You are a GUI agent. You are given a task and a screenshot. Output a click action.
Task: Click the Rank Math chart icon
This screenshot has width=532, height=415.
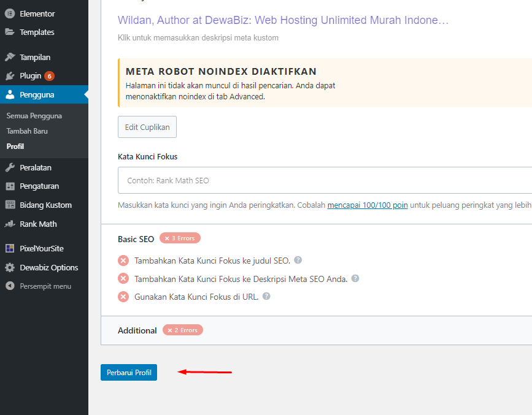pyautogui.click(x=10, y=224)
